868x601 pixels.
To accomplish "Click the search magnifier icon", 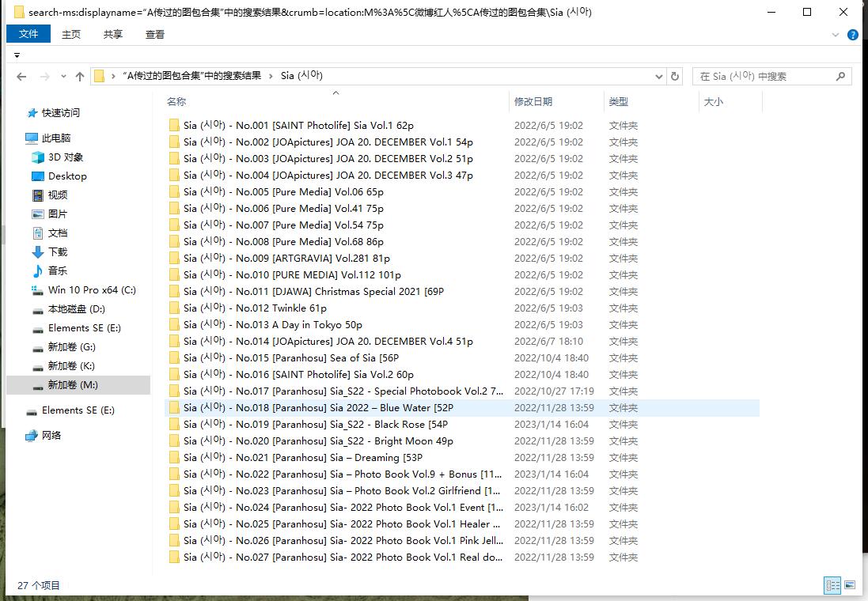I will pyautogui.click(x=840, y=76).
